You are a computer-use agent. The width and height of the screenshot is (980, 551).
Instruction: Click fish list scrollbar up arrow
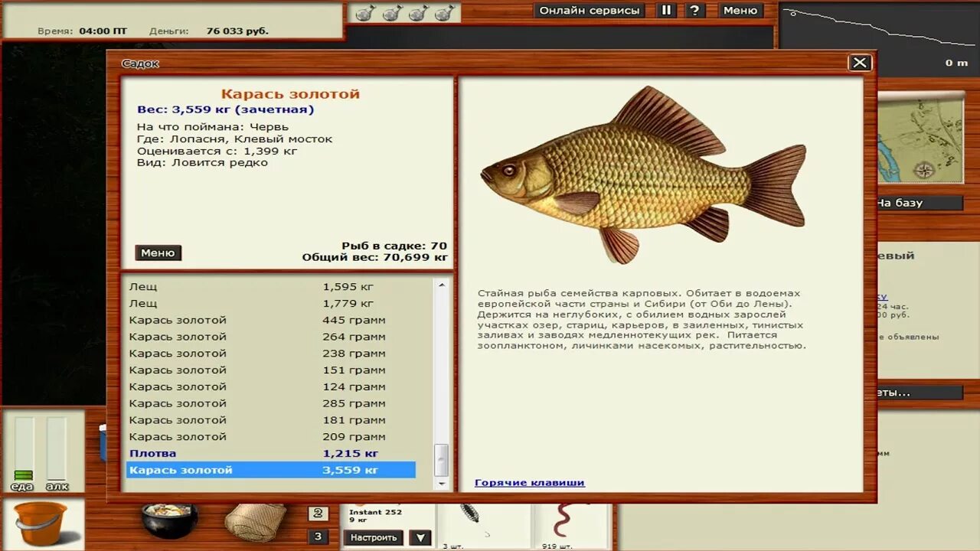click(441, 285)
